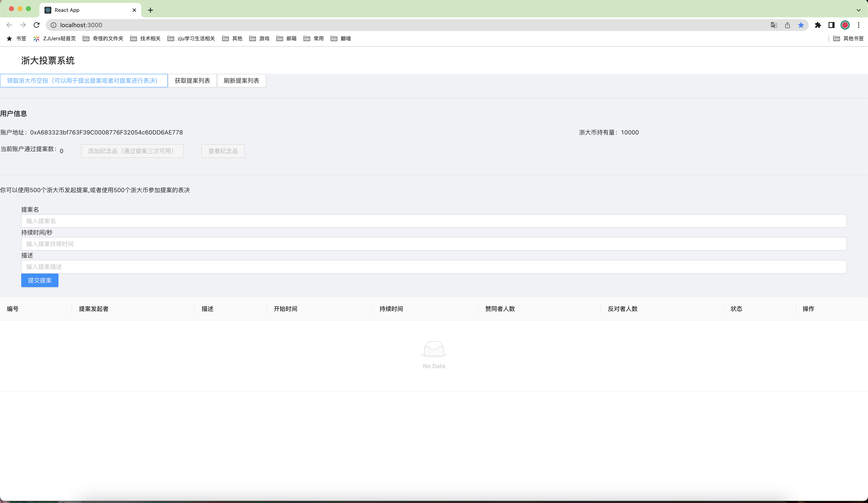868x503 pixels.
Task: Click the 赞同者人数 column header
Action: point(500,309)
